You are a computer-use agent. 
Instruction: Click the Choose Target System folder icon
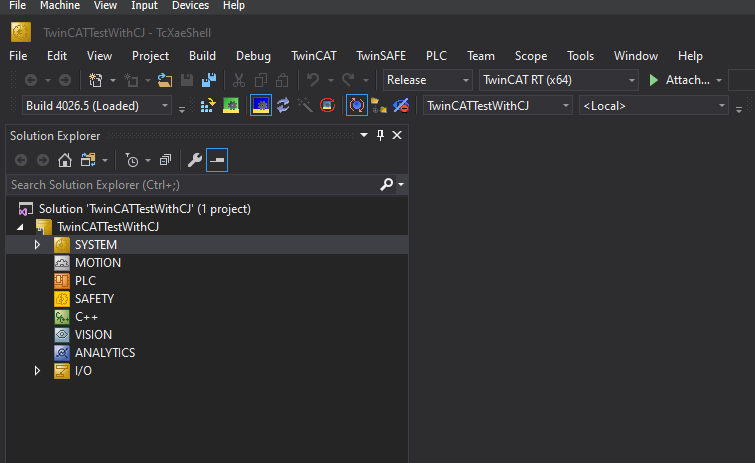(378, 105)
